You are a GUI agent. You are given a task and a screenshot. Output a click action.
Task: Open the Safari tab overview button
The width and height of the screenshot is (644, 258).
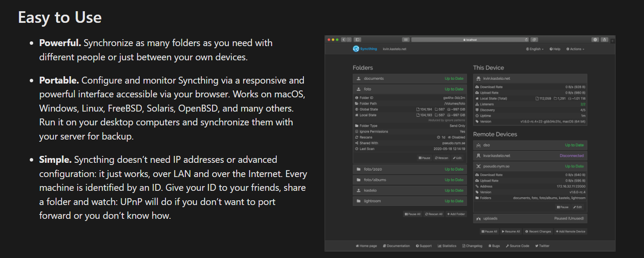coord(534,40)
